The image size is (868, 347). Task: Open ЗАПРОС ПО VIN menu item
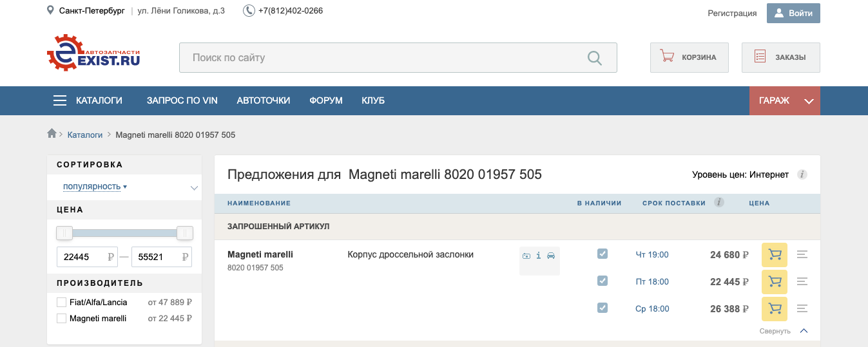pyautogui.click(x=182, y=100)
